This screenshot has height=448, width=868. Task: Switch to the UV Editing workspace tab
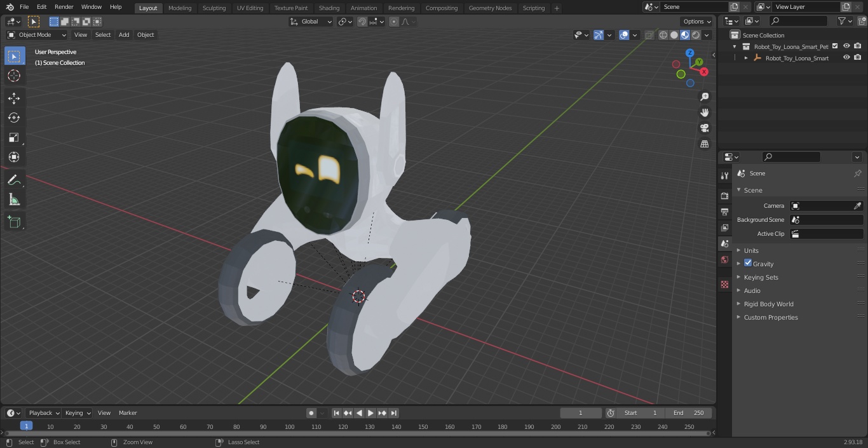click(250, 8)
